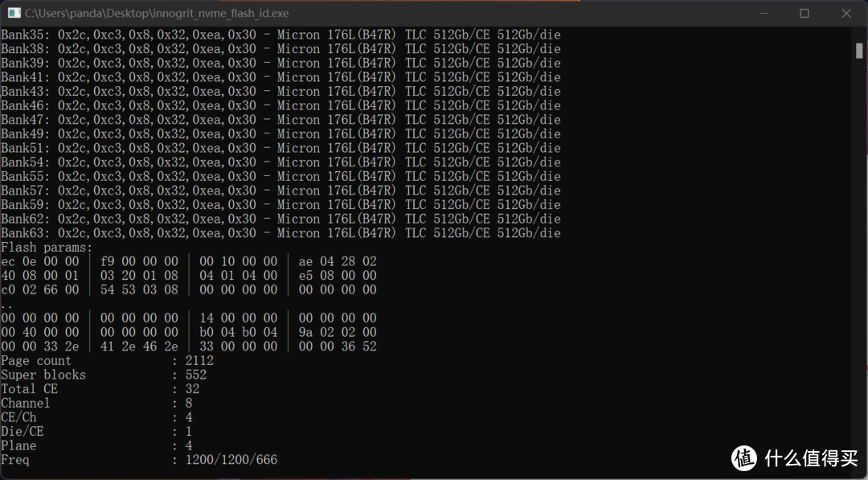
Task: Click hex group 'ae 04 28 02'
Action: (338, 261)
